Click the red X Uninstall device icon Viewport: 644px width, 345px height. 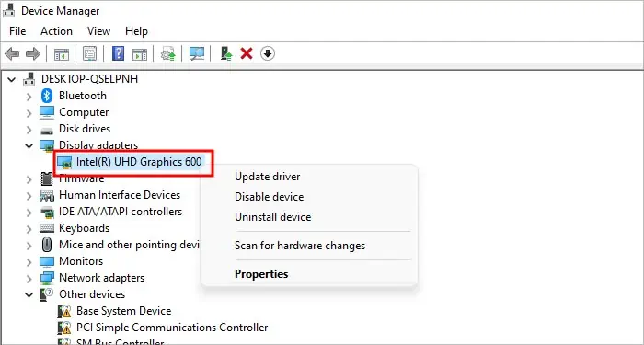[247, 53]
